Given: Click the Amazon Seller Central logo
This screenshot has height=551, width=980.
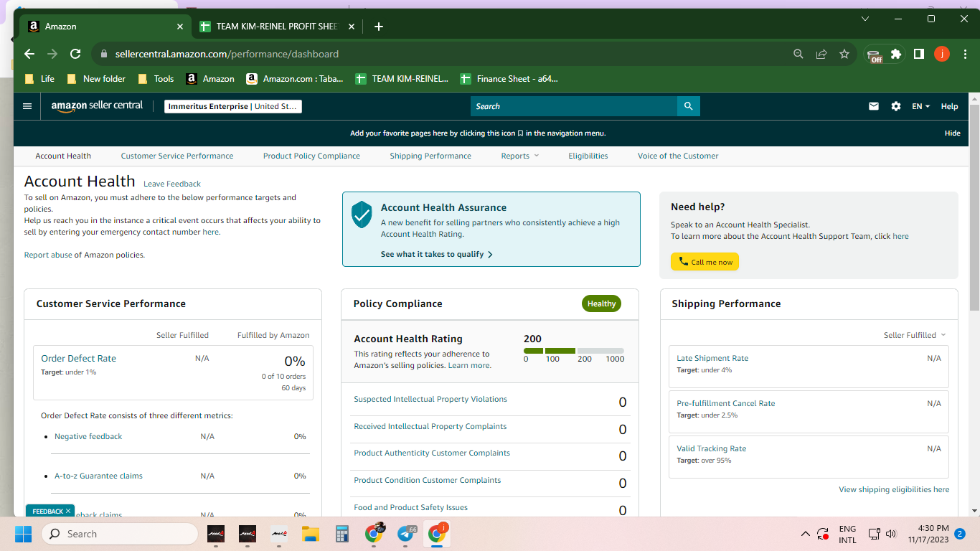Looking at the screenshot, I should tap(97, 105).
